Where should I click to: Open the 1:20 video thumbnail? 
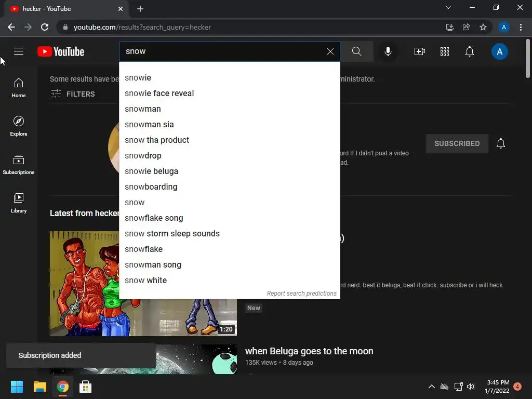pyautogui.click(x=143, y=284)
